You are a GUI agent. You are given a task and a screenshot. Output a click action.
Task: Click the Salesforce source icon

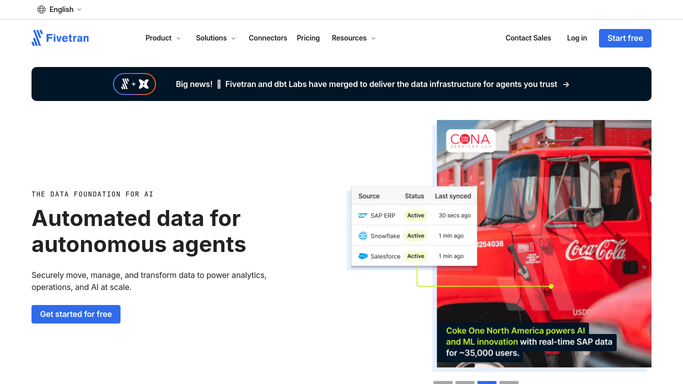(363, 256)
